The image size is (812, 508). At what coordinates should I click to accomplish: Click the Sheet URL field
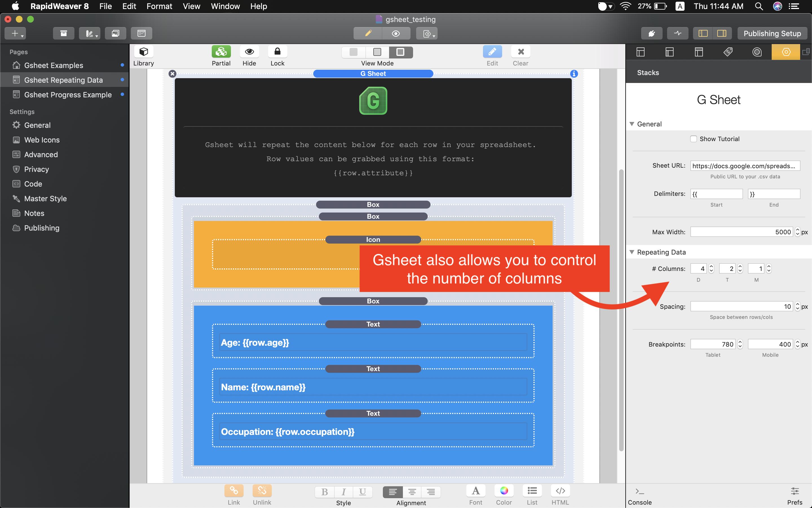click(745, 166)
